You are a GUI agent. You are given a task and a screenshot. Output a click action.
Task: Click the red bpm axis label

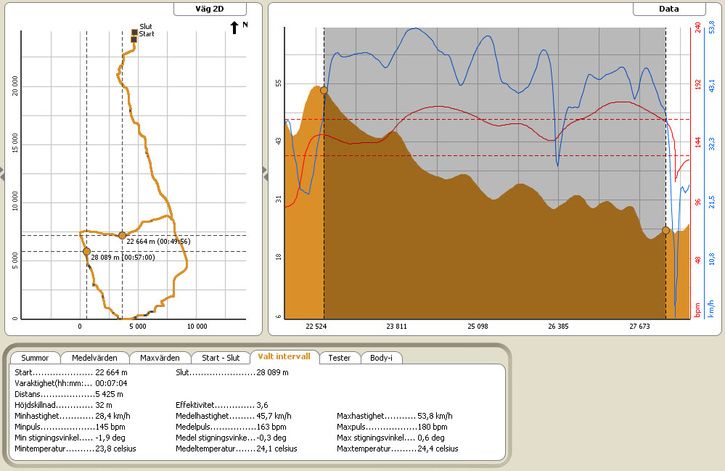(697, 310)
